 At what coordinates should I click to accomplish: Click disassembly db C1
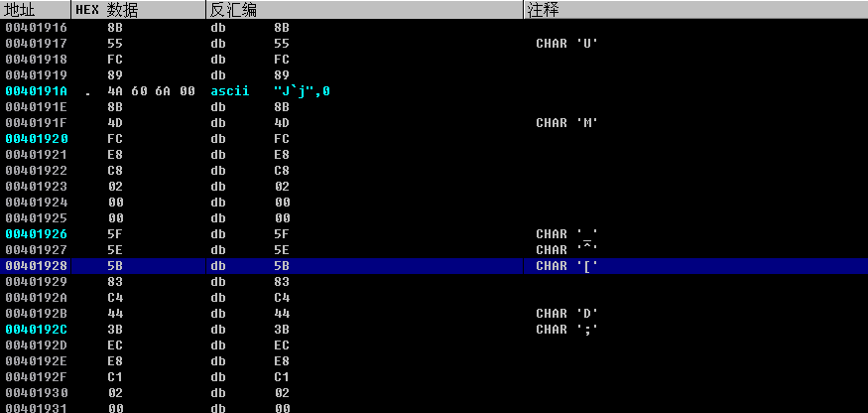pyautogui.click(x=250, y=377)
